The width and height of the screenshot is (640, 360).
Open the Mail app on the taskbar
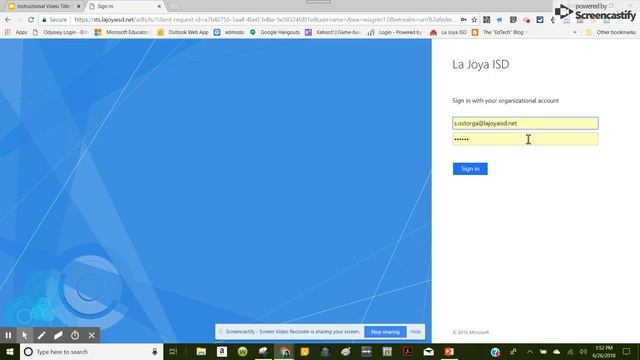429,351
